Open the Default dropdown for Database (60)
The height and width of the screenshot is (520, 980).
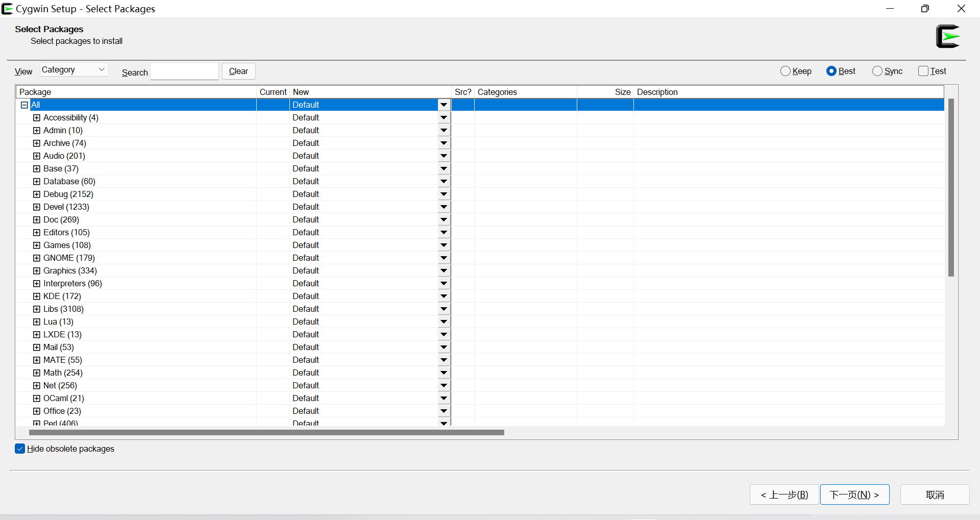(444, 182)
